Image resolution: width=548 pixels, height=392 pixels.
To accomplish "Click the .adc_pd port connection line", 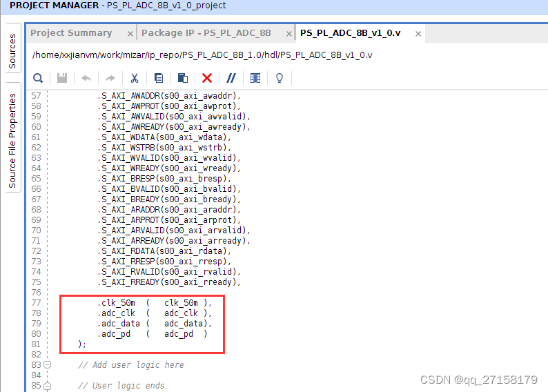I will tap(153, 334).
